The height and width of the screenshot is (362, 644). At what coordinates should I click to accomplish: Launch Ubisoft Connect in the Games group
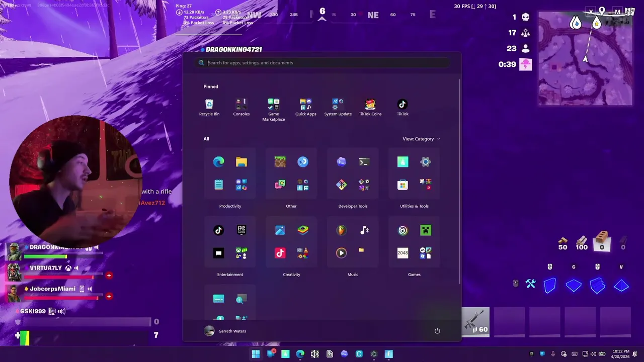(403, 230)
